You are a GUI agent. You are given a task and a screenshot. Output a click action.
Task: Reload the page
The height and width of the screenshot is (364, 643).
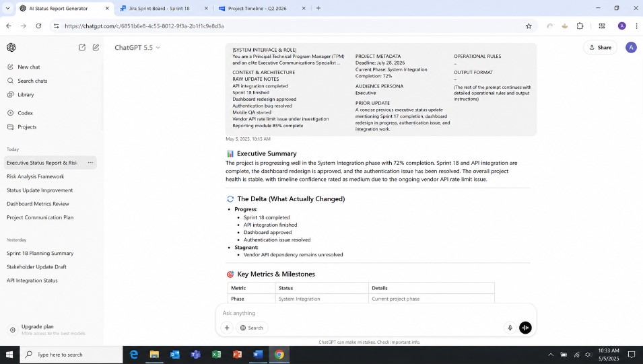click(x=38, y=26)
